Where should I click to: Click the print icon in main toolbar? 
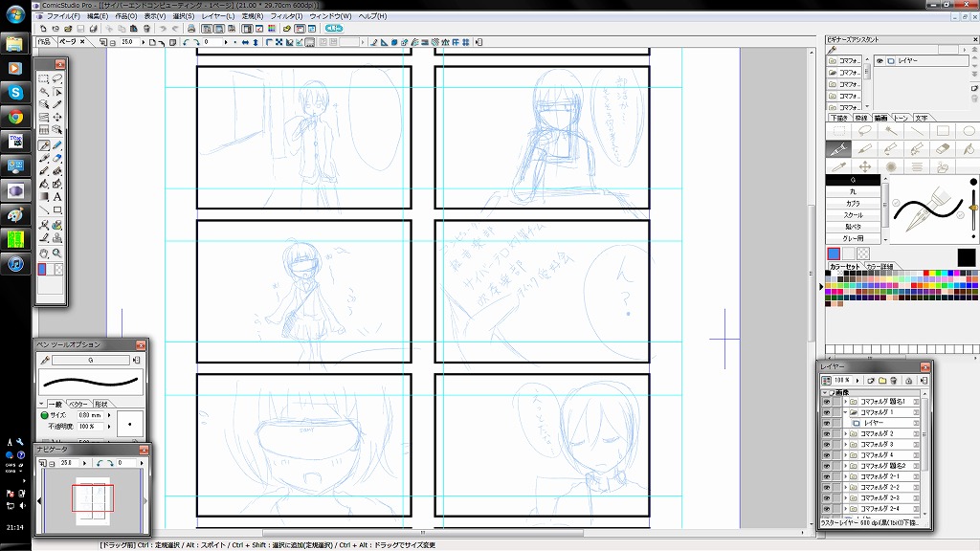(x=191, y=29)
